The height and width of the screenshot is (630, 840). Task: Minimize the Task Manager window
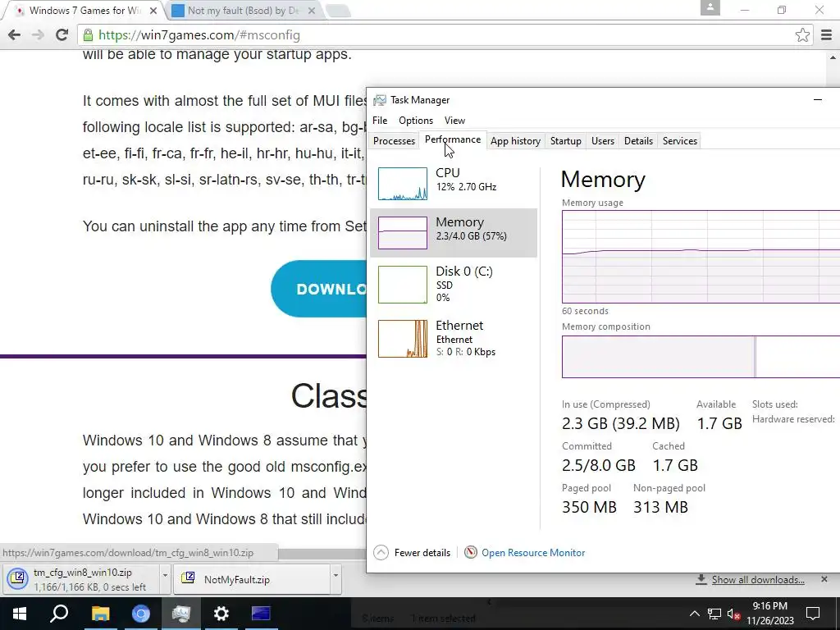tap(818, 99)
